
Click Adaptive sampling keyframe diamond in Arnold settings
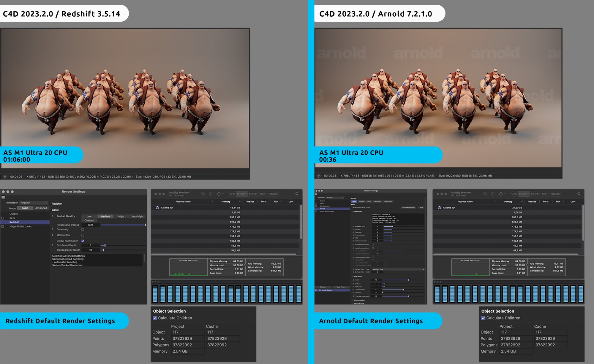[x=353, y=248]
